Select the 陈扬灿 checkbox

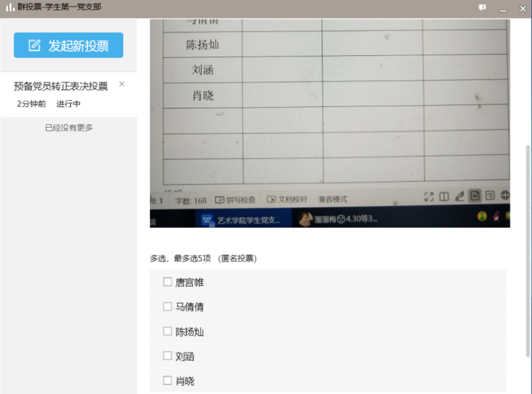(167, 331)
